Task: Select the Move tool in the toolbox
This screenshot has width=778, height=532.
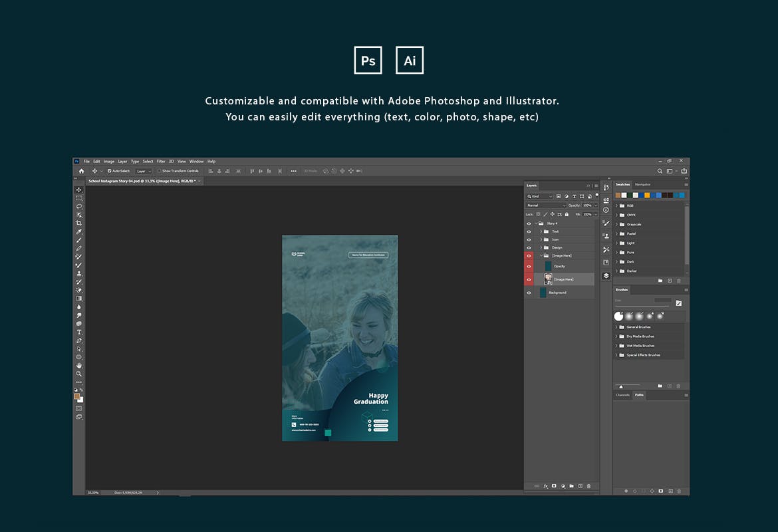Action: pyautogui.click(x=79, y=190)
